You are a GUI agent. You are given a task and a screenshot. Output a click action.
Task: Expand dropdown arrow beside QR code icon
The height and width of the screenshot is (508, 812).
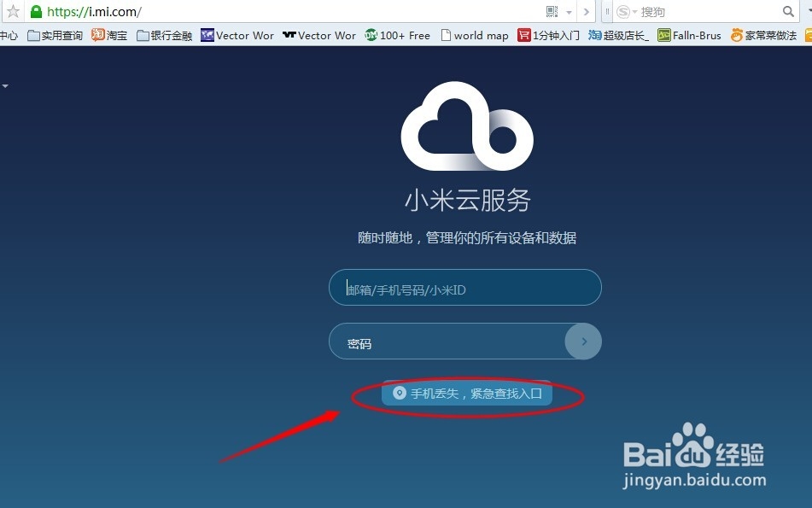point(569,12)
